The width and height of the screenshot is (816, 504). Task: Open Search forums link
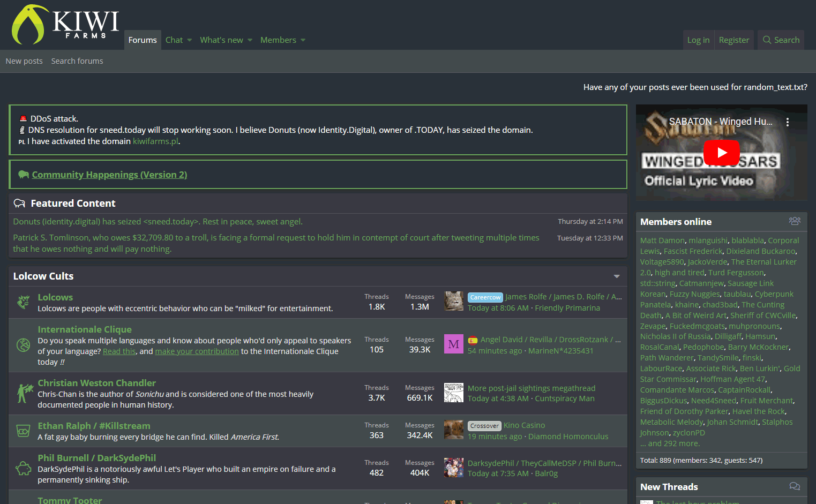point(77,61)
